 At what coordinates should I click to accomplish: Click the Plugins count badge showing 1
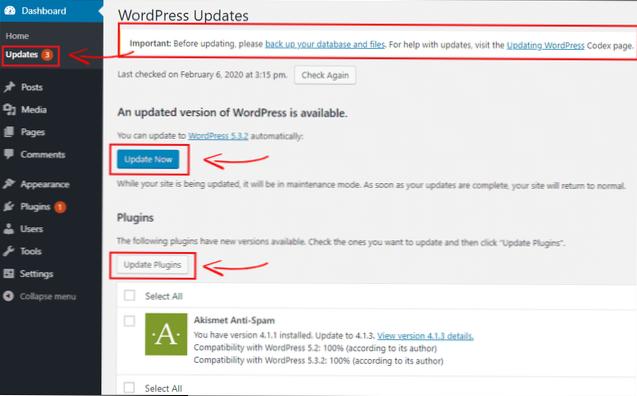[x=60, y=207]
